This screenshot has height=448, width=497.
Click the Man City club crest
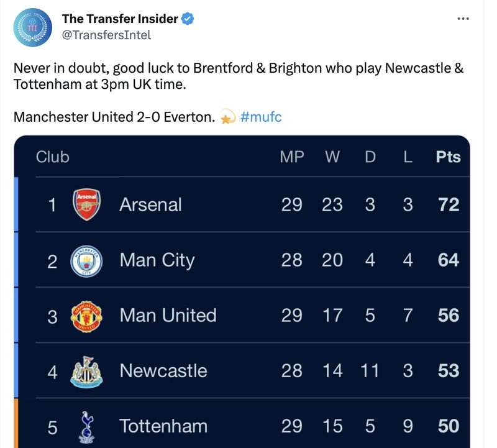click(x=86, y=260)
